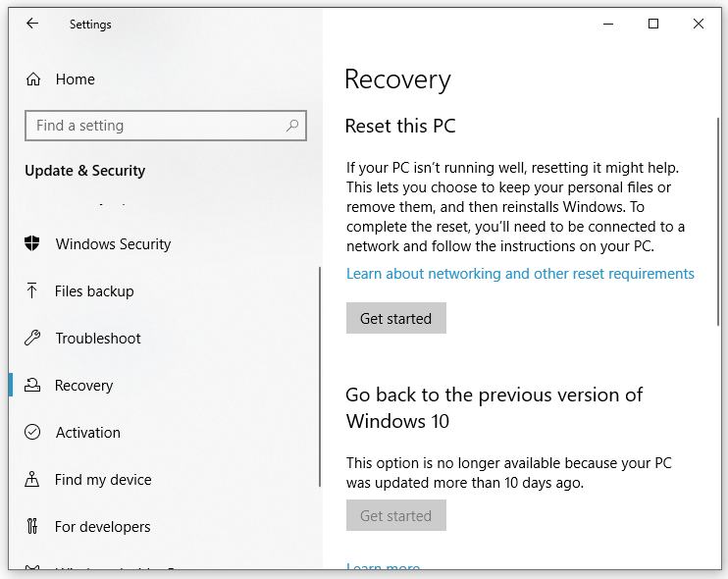Screen dimensions: 728x579
Task: Click the Reset this PC heading
Action: [x=400, y=126]
